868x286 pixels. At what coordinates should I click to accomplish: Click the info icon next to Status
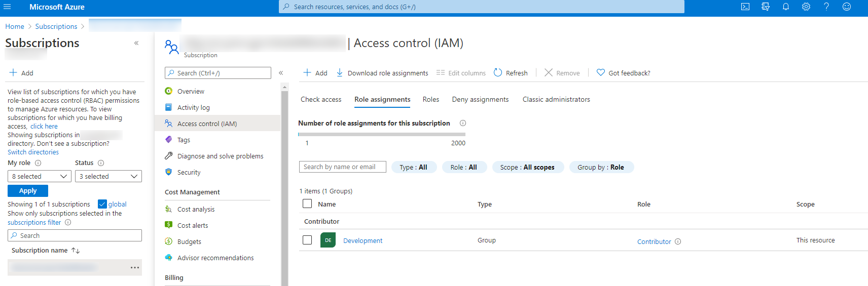click(101, 163)
